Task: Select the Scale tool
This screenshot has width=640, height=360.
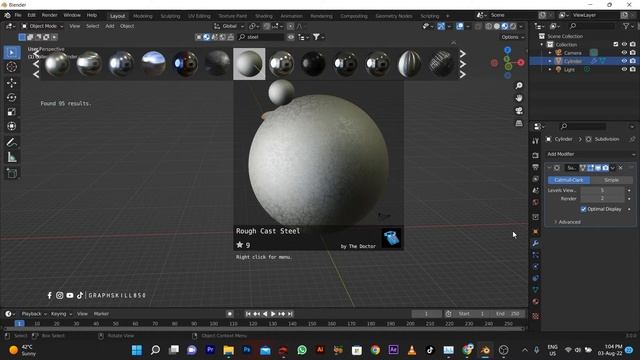Action: point(11,112)
